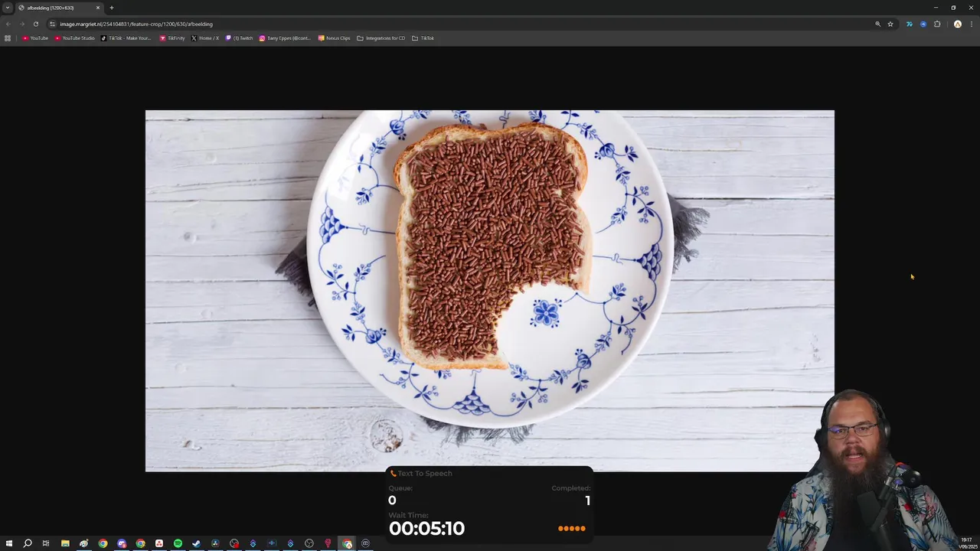Image resolution: width=980 pixels, height=551 pixels.
Task: Open the apps grid in bookmarks bar
Action: point(8,38)
